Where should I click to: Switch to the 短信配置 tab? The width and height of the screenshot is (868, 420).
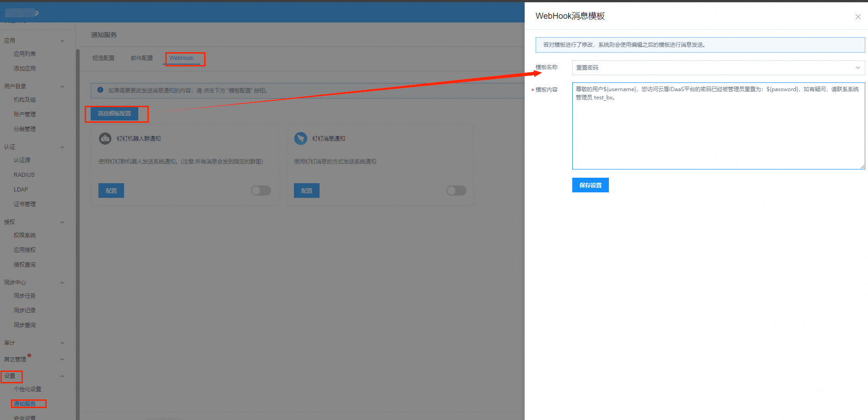click(x=103, y=58)
